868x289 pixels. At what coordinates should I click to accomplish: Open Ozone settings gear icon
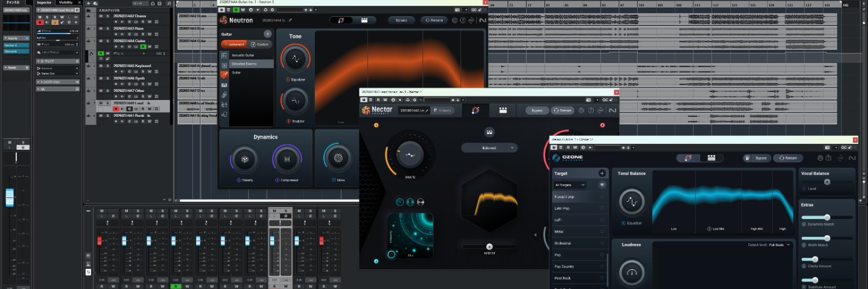[x=820, y=158]
